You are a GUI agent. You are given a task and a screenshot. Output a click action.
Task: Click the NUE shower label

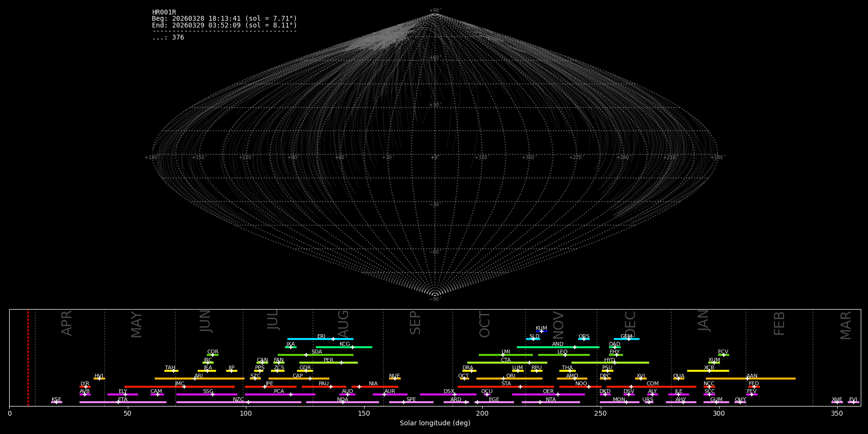coord(394,376)
